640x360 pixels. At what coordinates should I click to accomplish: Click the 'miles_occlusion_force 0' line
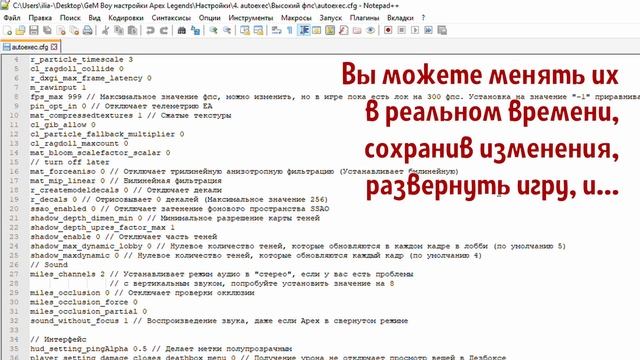pyautogui.click(x=84, y=302)
